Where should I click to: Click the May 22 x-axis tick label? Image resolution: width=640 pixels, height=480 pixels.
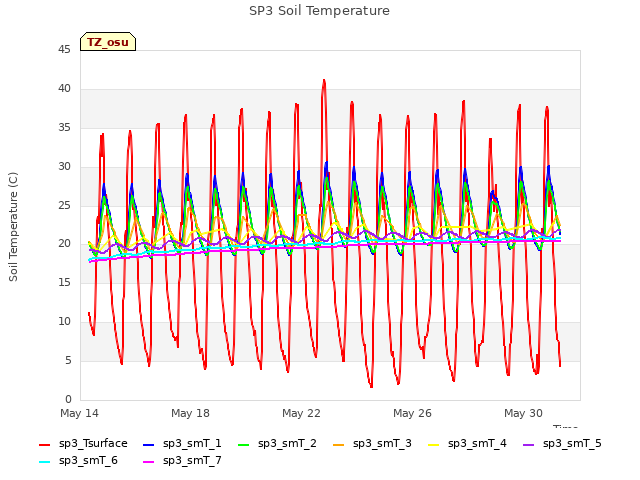pyautogui.click(x=301, y=413)
